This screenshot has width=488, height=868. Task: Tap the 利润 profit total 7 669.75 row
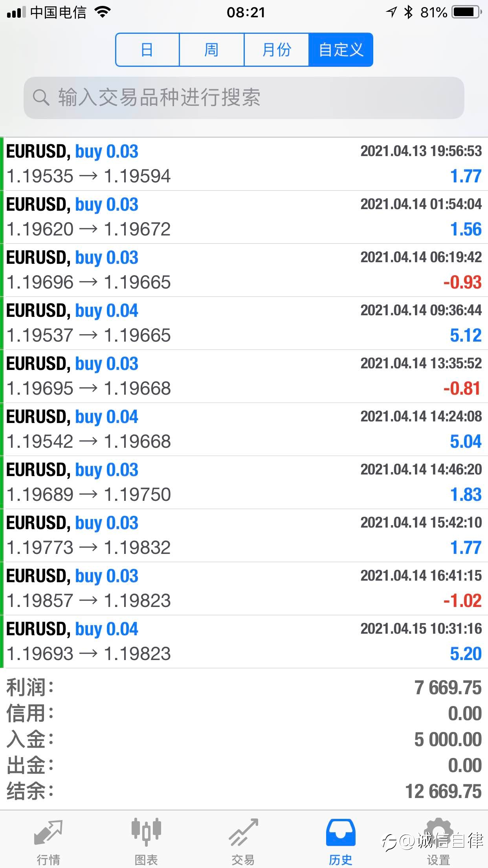click(x=244, y=688)
